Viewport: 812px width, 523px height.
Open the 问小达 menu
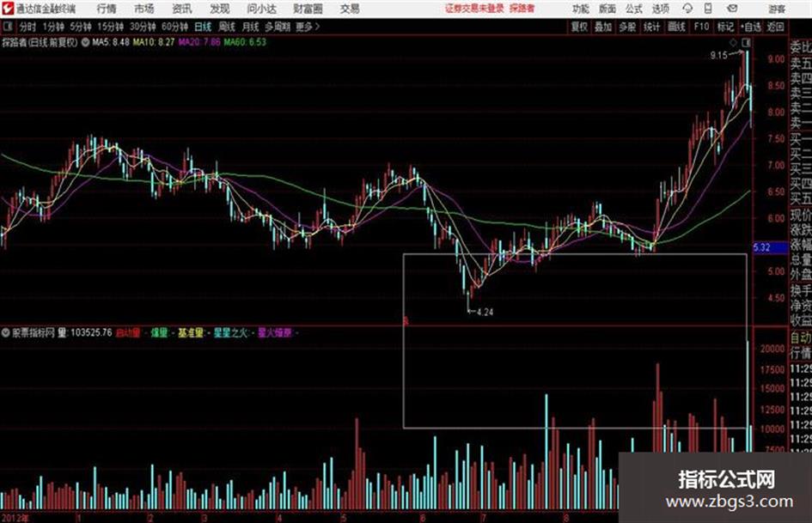click(261, 9)
